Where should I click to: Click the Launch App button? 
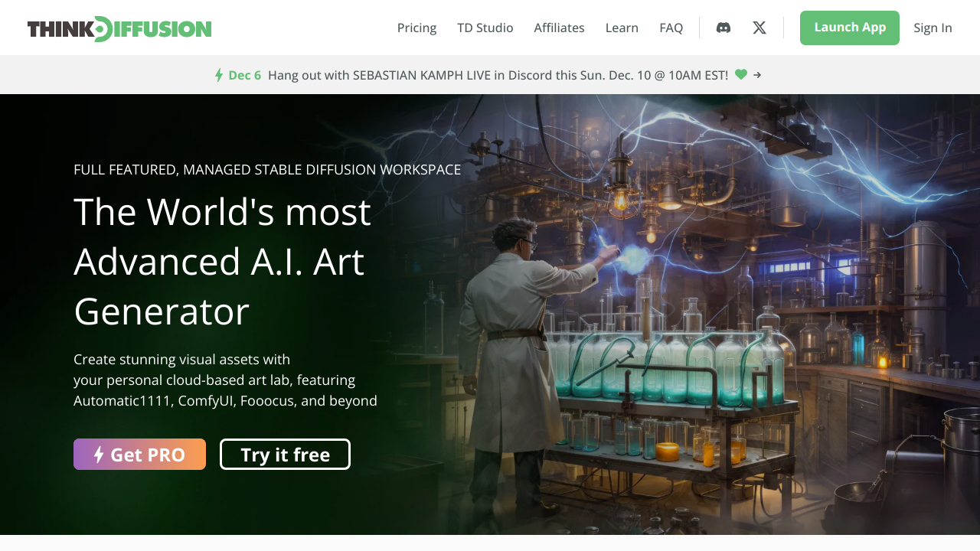pyautogui.click(x=850, y=28)
